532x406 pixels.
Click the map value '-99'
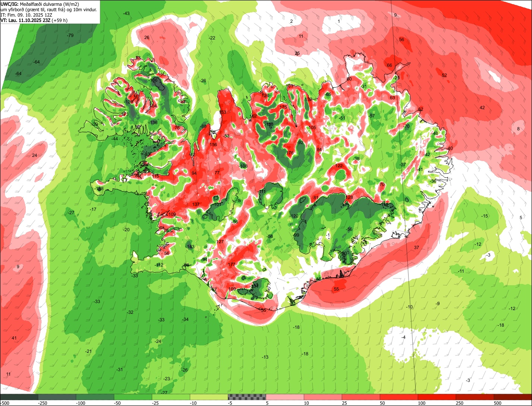pos(296,235)
